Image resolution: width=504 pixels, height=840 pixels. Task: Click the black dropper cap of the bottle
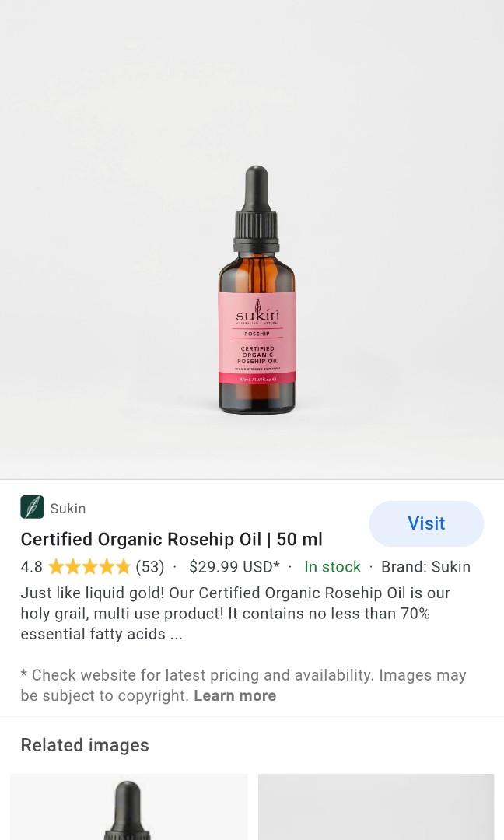(256, 209)
